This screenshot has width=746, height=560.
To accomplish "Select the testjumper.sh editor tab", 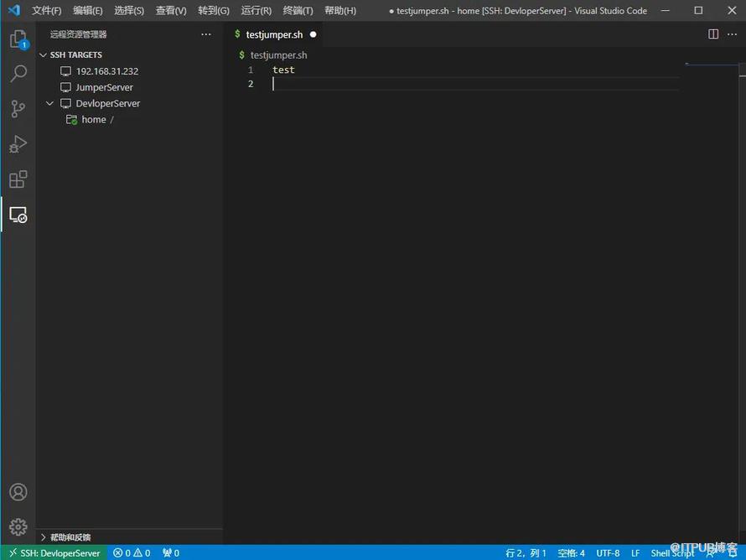I will (274, 34).
